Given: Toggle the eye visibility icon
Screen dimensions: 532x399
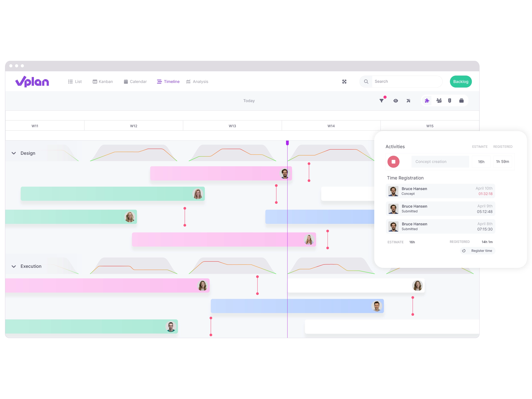Looking at the screenshot, I should [x=395, y=100].
